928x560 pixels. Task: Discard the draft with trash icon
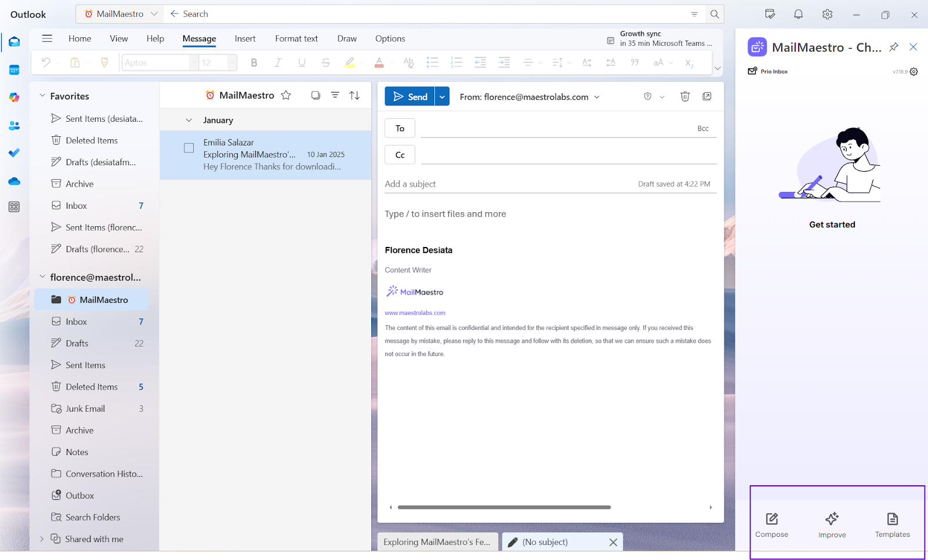(x=685, y=96)
